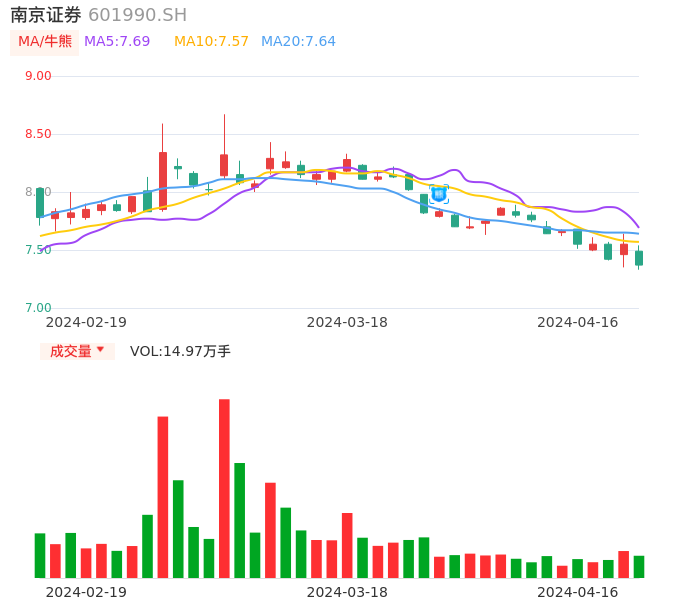Click the 2024-03-18 date under the price chart
Screen dimensions: 686x606
pos(347,322)
